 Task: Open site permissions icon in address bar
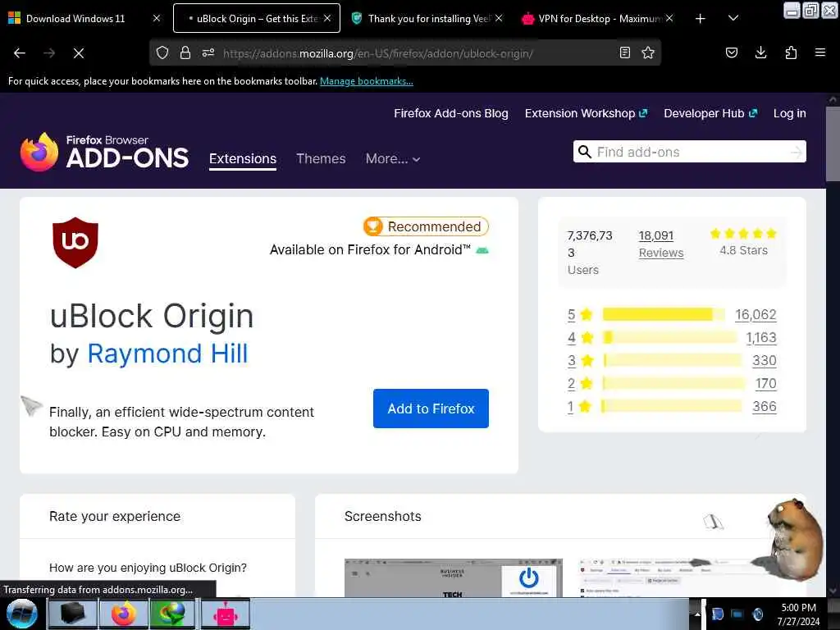coord(208,52)
